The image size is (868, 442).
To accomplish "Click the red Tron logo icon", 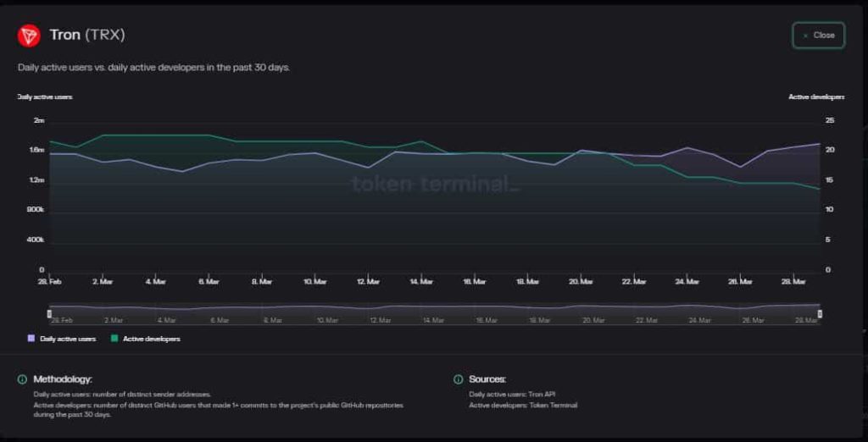I will tap(29, 36).
